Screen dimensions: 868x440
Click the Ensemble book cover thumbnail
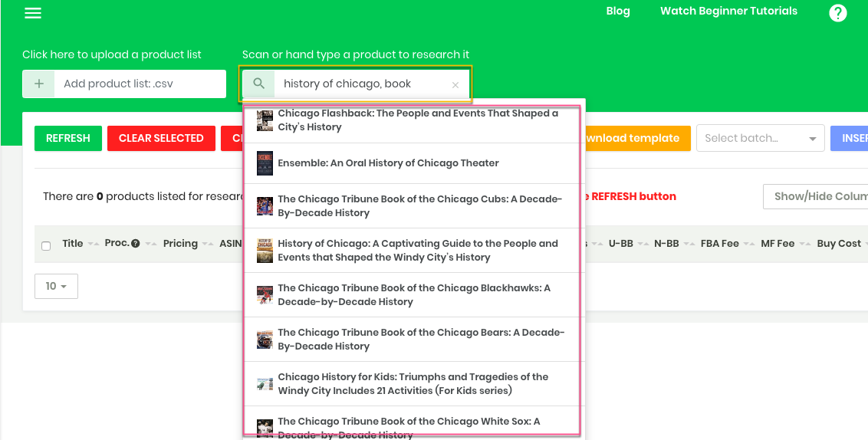(265, 163)
